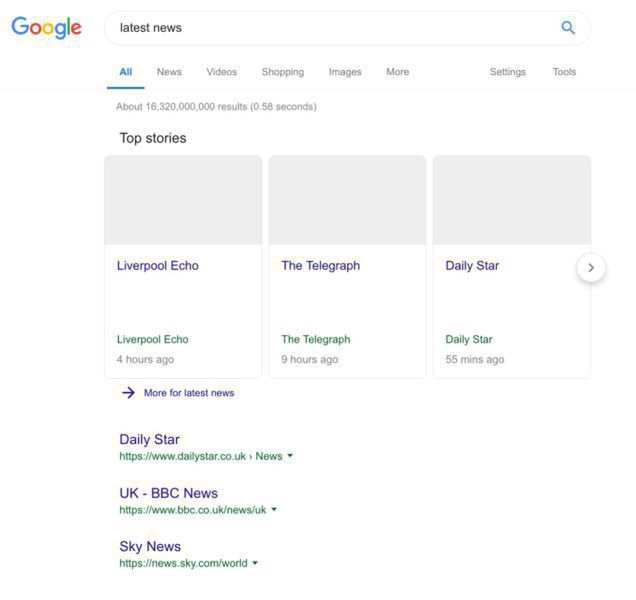Open dropdown arrow beside bbc.co.uk/news/uk URL

click(x=274, y=510)
